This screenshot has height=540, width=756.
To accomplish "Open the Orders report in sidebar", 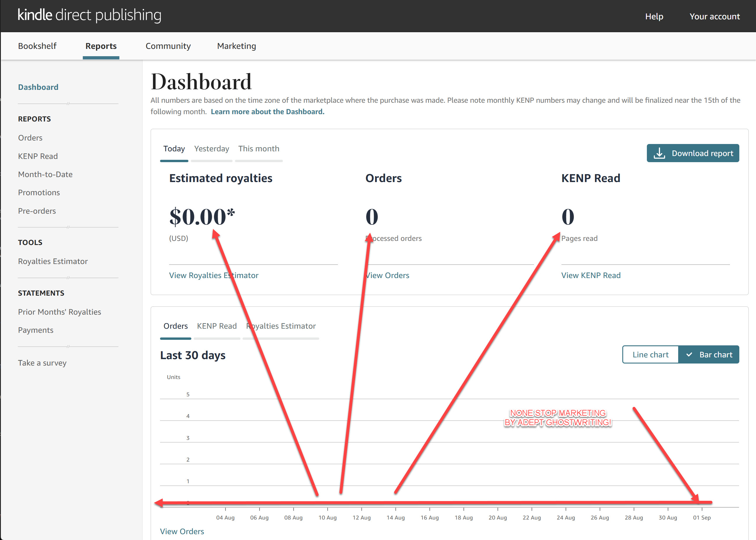I will click(30, 138).
